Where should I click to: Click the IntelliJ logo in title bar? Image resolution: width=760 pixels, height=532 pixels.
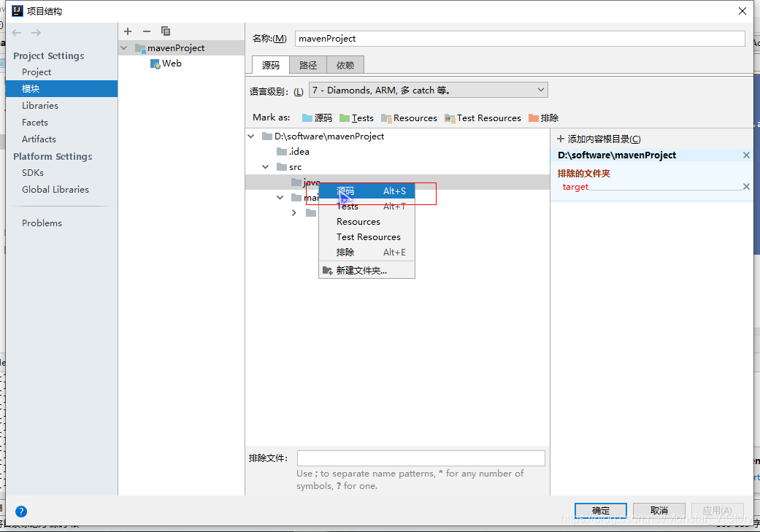pyautogui.click(x=17, y=11)
